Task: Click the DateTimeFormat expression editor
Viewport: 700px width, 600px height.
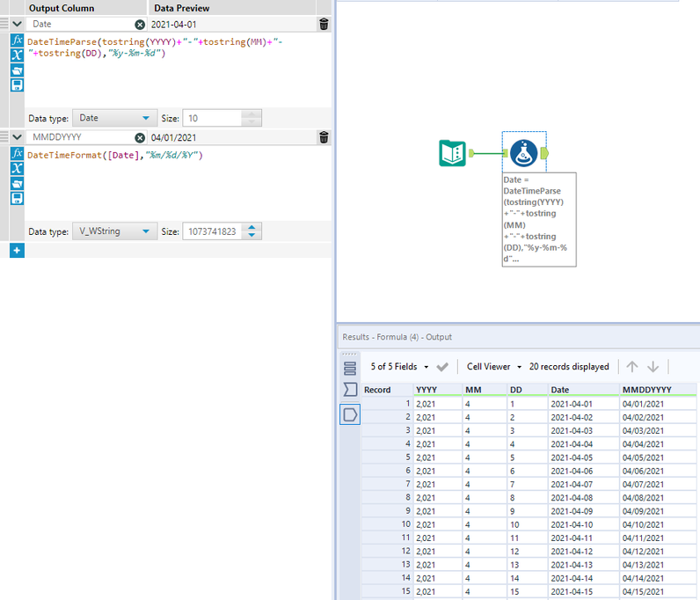Action: pyautogui.click(x=178, y=183)
